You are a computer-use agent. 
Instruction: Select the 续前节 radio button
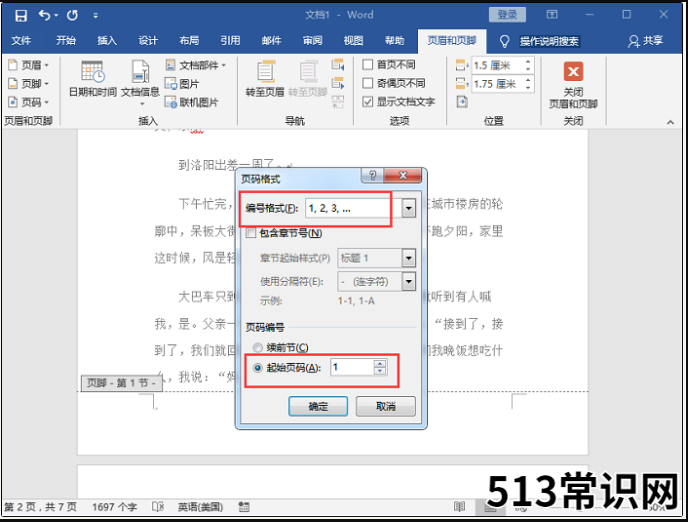click(x=258, y=348)
